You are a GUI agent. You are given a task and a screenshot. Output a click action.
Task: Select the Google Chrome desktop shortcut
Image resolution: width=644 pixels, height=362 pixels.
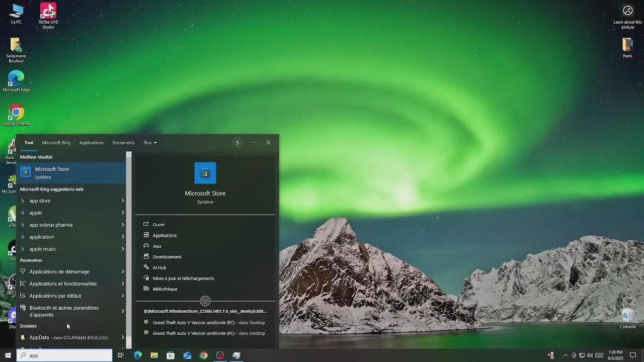coord(16,115)
